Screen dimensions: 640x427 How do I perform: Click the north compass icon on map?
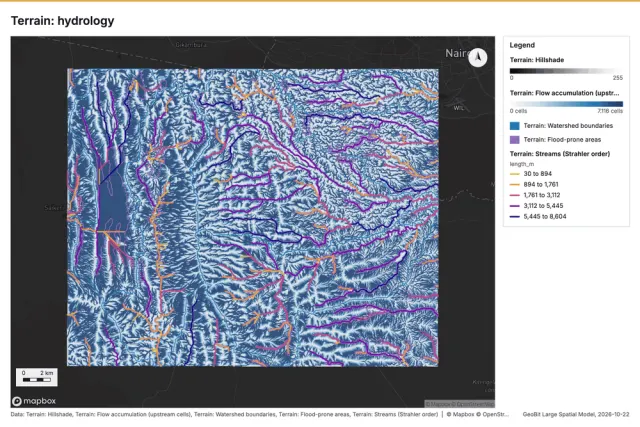point(478,57)
